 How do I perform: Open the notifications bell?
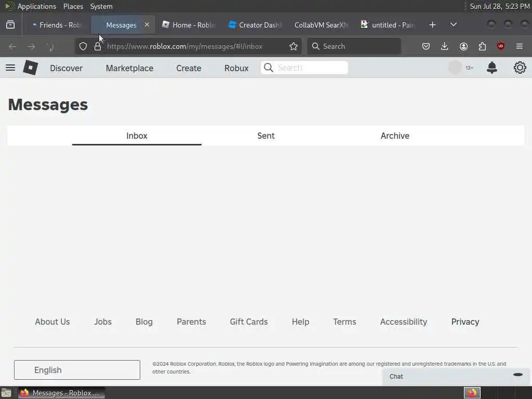(x=491, y=68)
